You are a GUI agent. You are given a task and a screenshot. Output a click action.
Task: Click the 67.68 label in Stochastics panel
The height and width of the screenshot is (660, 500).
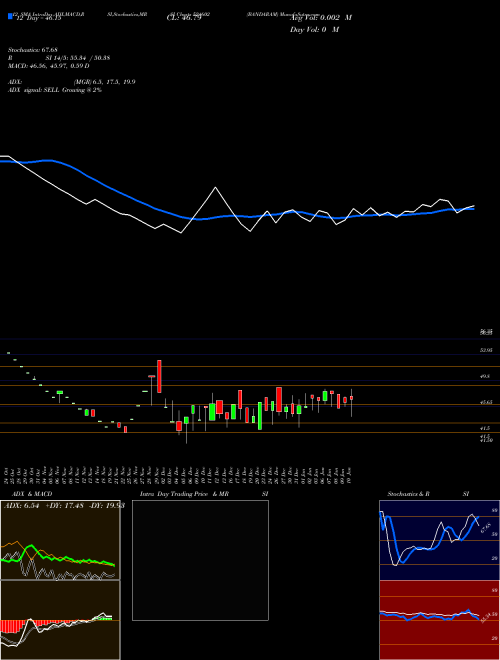[486, 527]
